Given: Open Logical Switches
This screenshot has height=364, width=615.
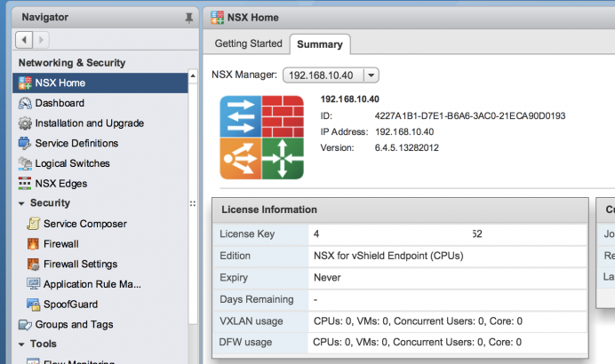Looking at the screenshot, I should pyautogui.click(x=73, y=163).
